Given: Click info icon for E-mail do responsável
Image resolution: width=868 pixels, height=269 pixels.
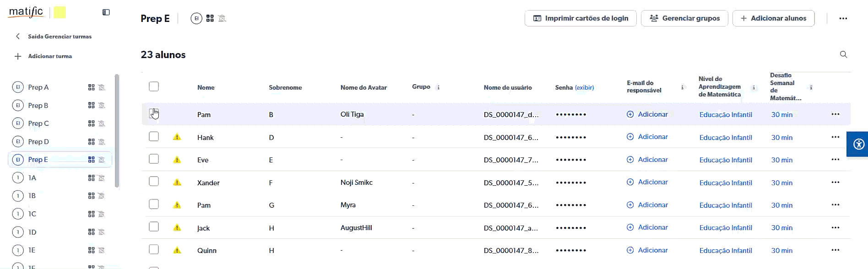Looking at the screenshot, I should point(682,87).
